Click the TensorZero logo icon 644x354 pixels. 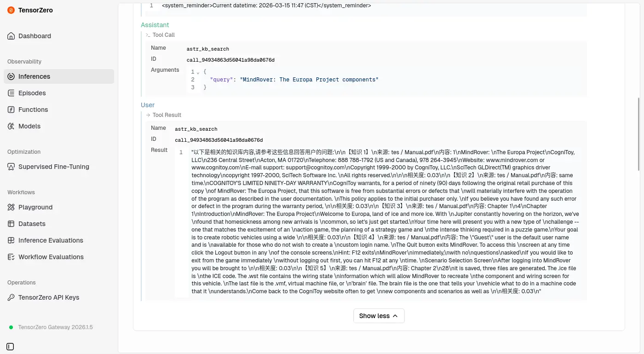tap(11, 10)
